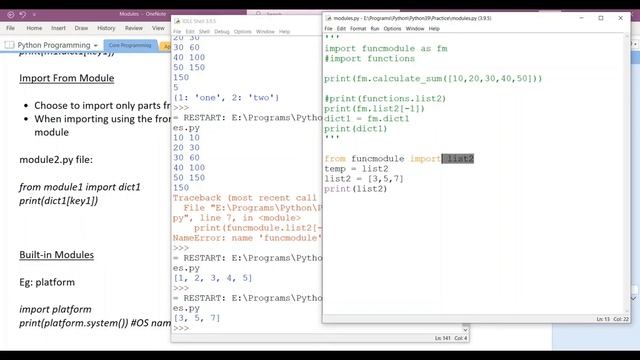Click 'list2 = [3,5,7]' line in editor
Viewport: 640px width, 360px height.
tap(363, 179)
